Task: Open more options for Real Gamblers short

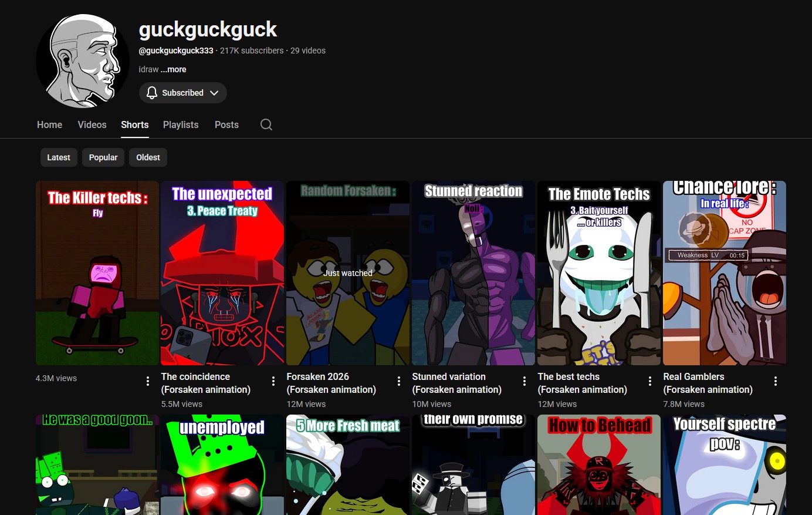Action: [776, 381]
